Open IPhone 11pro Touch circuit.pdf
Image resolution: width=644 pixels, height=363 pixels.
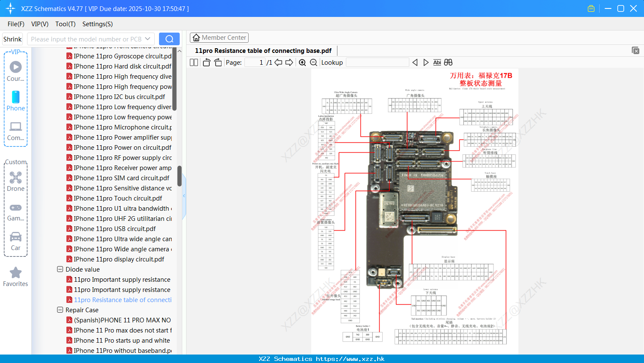point(115,198)
